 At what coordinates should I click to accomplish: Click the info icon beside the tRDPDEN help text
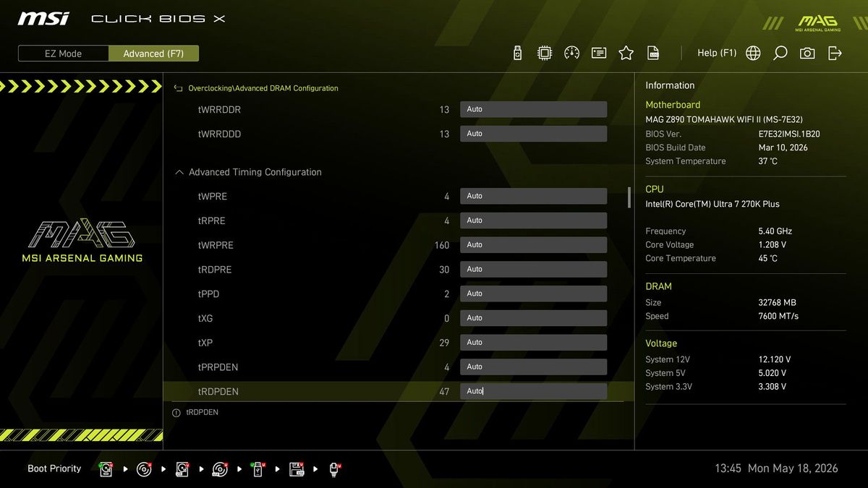coord(176,413)
